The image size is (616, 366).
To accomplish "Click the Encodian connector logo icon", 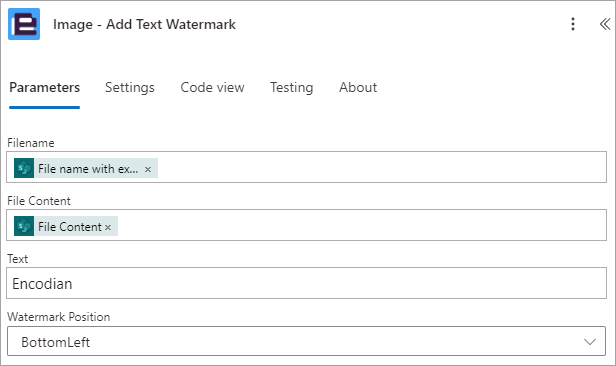I will tap(24, 24).
